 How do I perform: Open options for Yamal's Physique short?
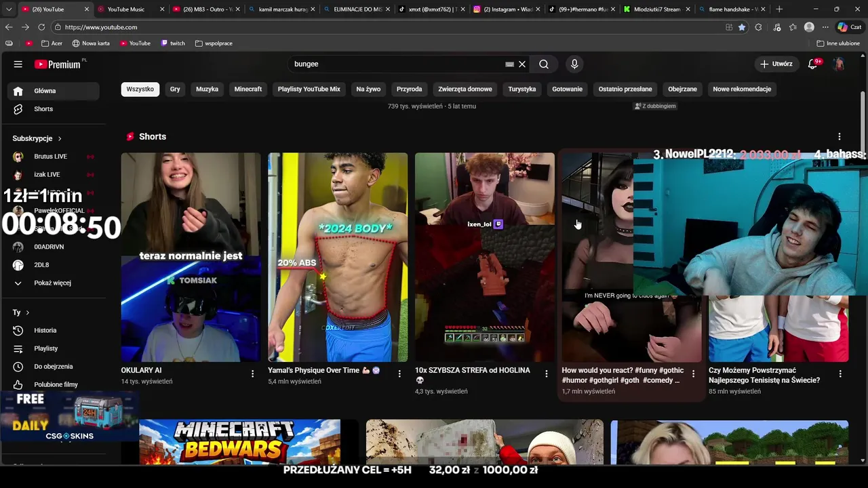coord(399,373)
